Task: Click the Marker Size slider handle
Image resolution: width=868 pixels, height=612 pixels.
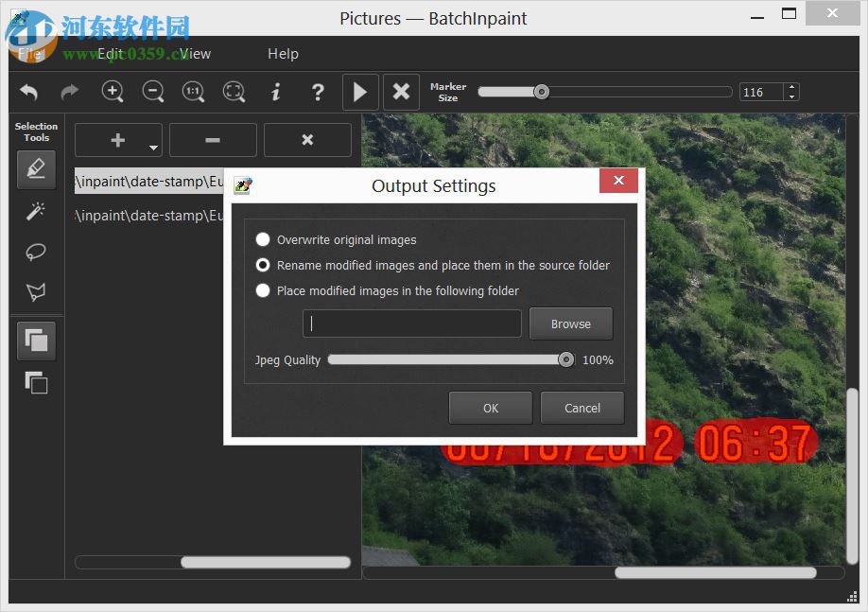Action: click(542, 92)
